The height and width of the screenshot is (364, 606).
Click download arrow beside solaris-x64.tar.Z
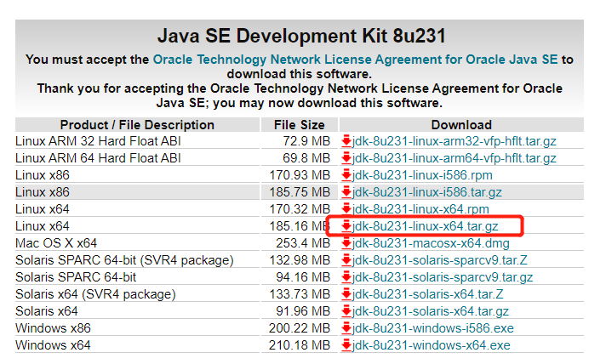(x=346, y=294)
